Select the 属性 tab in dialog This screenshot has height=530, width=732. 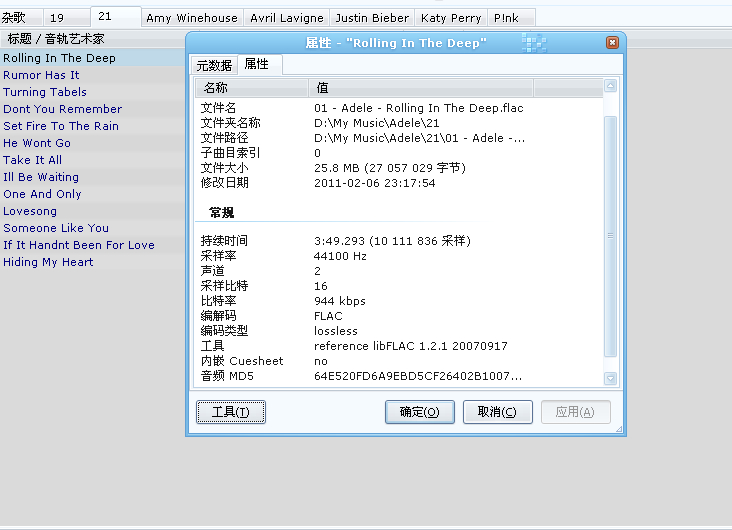click(x=258, y=64)
